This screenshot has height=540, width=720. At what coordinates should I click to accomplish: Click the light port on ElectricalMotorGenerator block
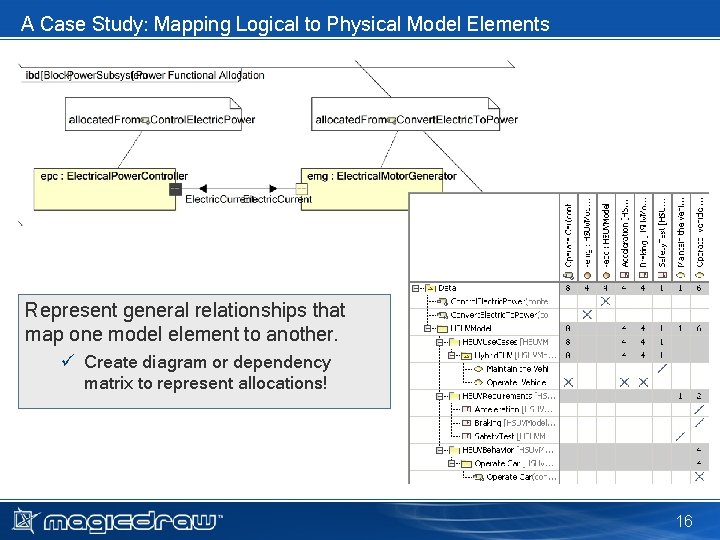(301, 189)
